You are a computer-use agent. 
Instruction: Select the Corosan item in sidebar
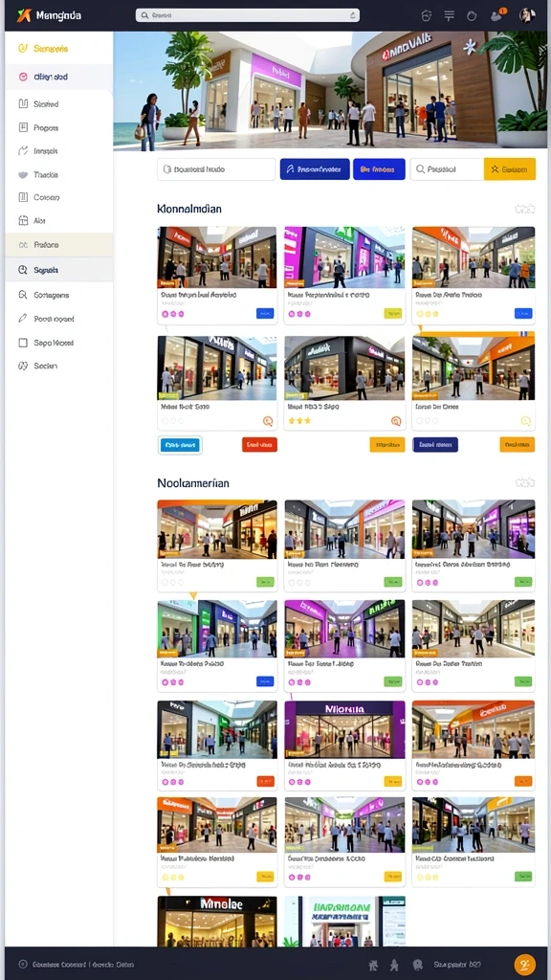46,197
